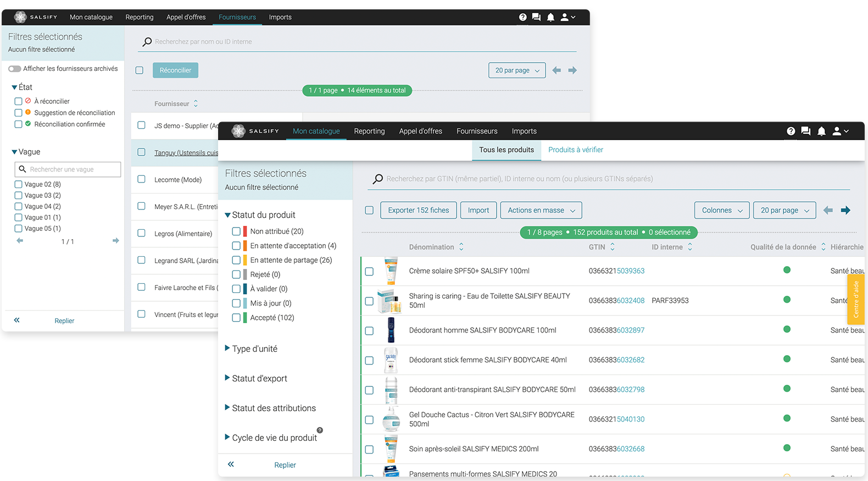Open 20 par page dropdown in suppliers window

[x=517, y=70]
